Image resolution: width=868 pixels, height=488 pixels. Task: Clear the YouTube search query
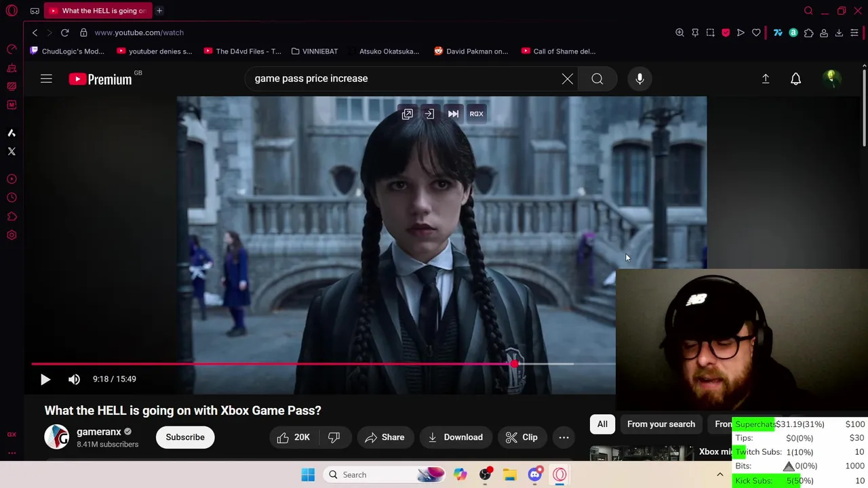568,79
